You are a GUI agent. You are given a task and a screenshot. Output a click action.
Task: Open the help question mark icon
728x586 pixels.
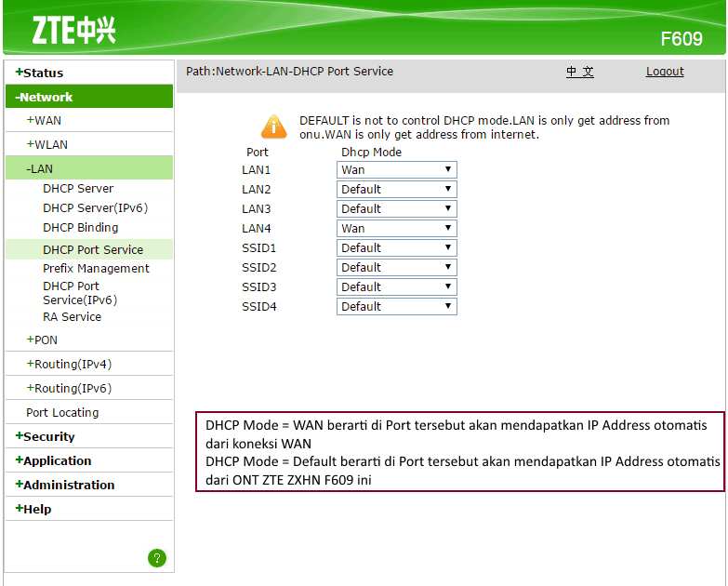click(x=157, y=558)
